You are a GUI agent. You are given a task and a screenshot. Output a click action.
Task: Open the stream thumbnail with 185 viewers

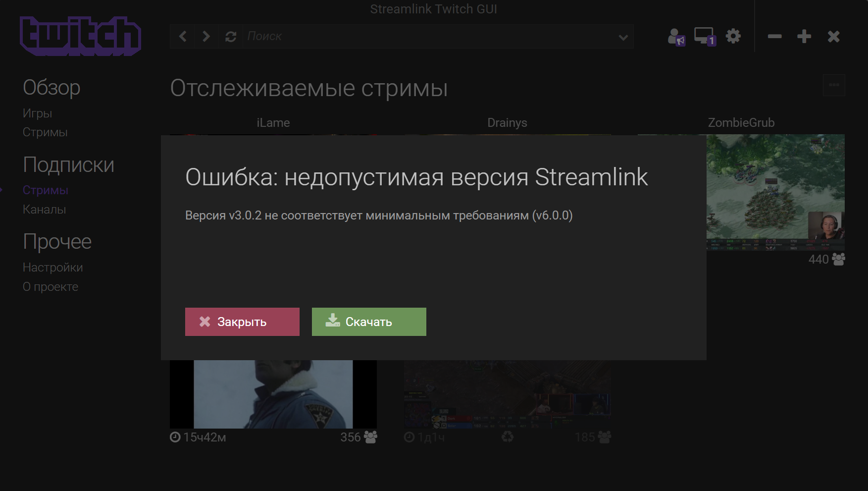(507, 394)
